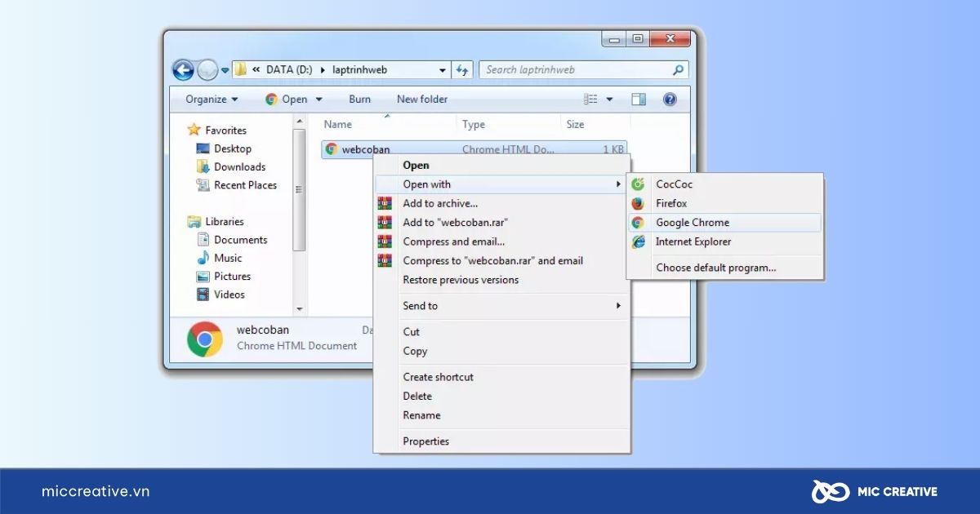
Task: Open the Videos library
Action: click(220, 295)
